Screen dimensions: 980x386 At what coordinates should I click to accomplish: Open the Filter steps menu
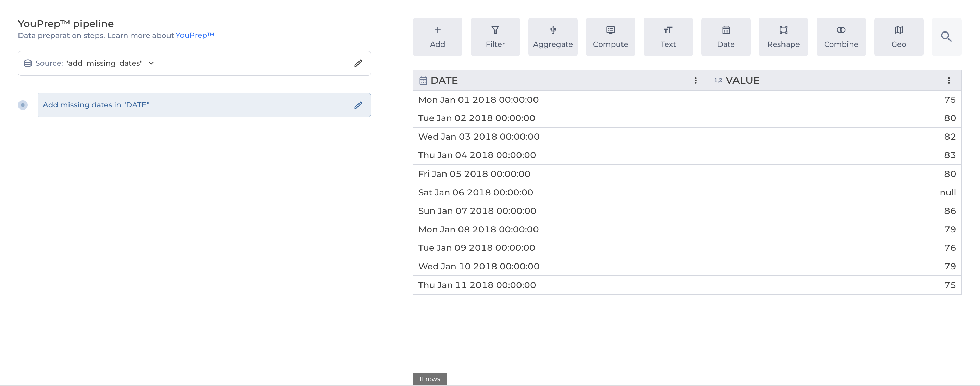click(x=495, y=37)
